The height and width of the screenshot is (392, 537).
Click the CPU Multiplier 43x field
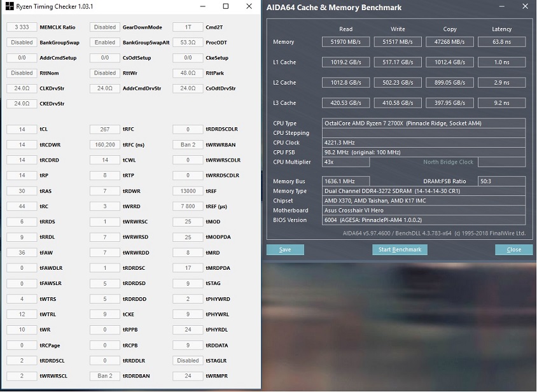pyautogui.click(x=345, y=162)
